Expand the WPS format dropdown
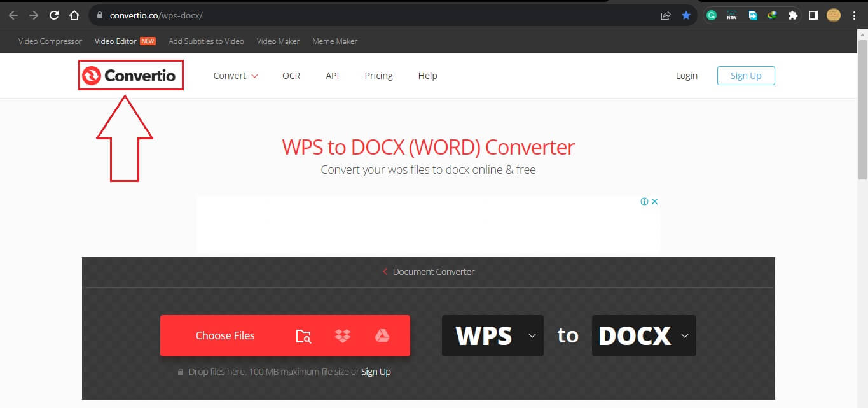The height and width of the screenshot is (408, 868). click(x=532, y=335)
